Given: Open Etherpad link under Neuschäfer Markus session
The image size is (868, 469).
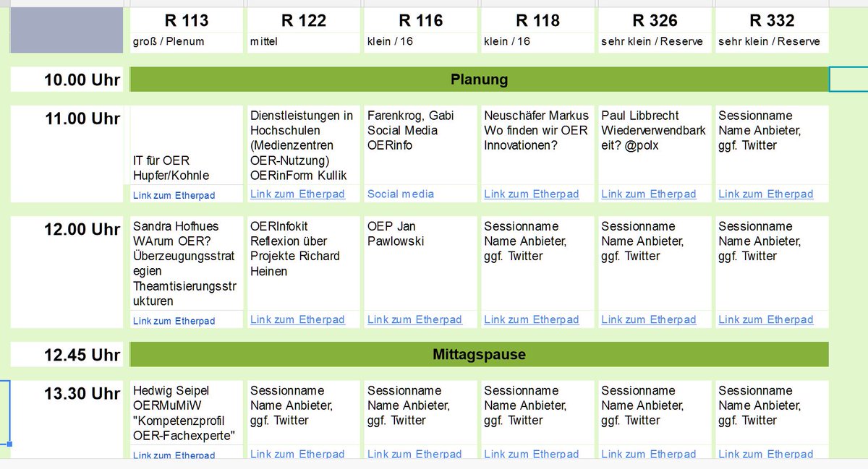Looking at the screenshot, I should (x=532, y=194).
